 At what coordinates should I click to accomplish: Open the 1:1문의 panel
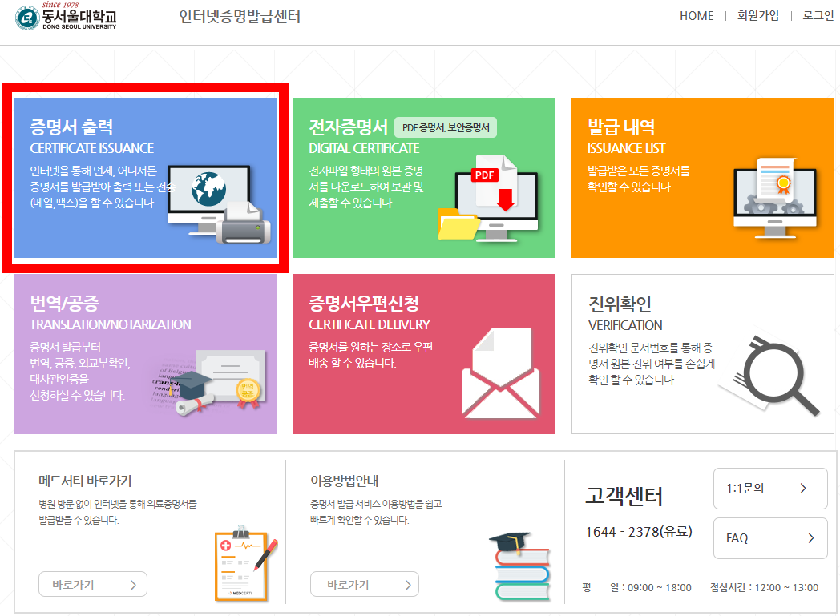coord(769,489)
